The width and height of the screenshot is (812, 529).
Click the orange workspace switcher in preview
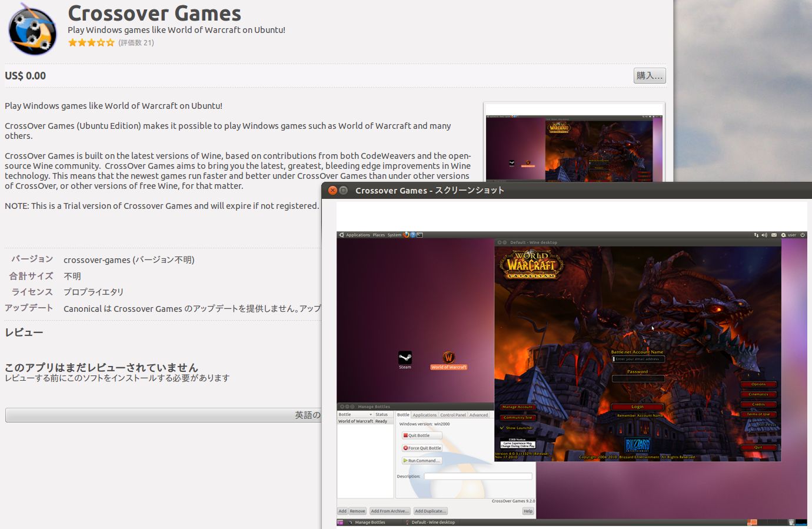(x=752, y=522)
